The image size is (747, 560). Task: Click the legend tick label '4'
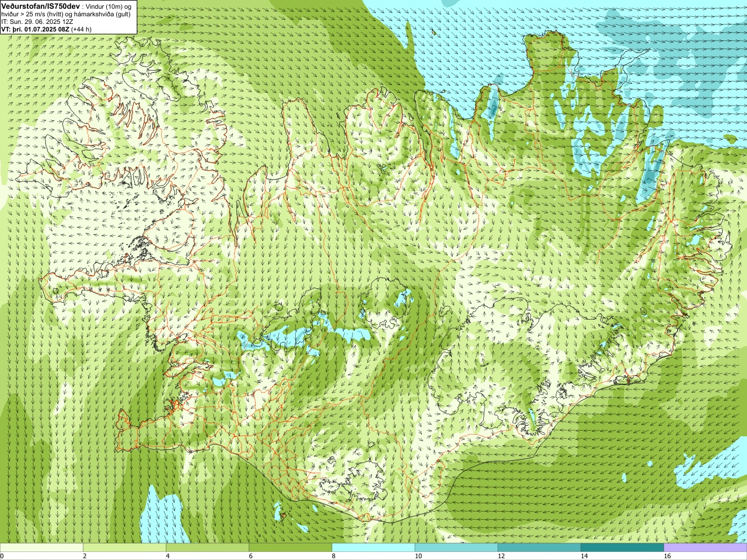tap(167, 556)
